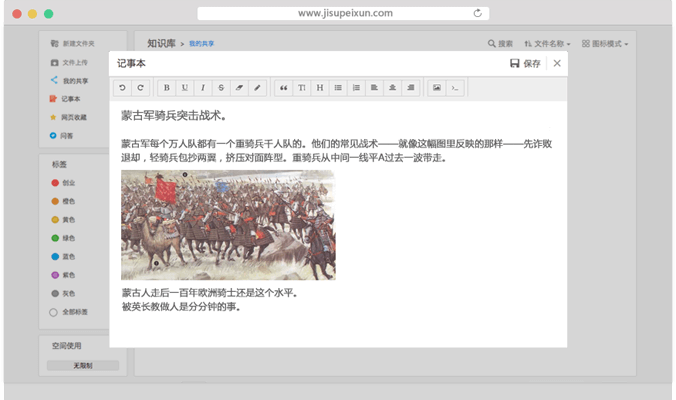Click the note title 蒙古军骑兵突击战术
This screenshot has height=400, width=676.
173,116
